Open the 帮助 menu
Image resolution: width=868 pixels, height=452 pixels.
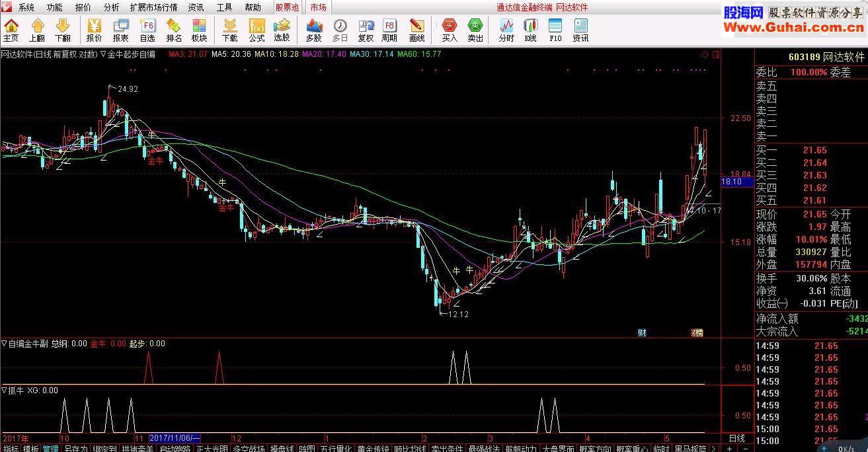[253, 7]
